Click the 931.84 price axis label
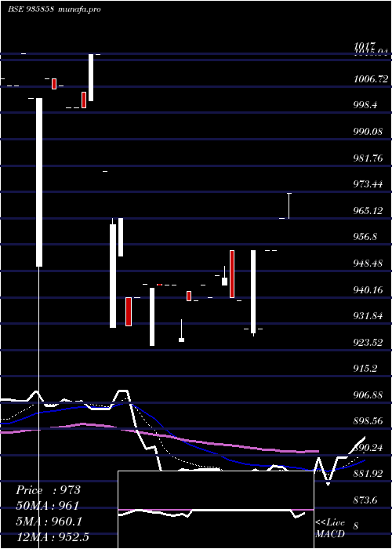 pyautogui.click(x=368, y=316)
